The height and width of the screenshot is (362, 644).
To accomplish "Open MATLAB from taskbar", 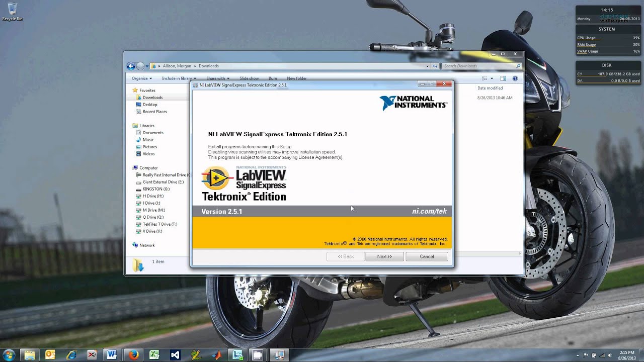I will [216, 355].
